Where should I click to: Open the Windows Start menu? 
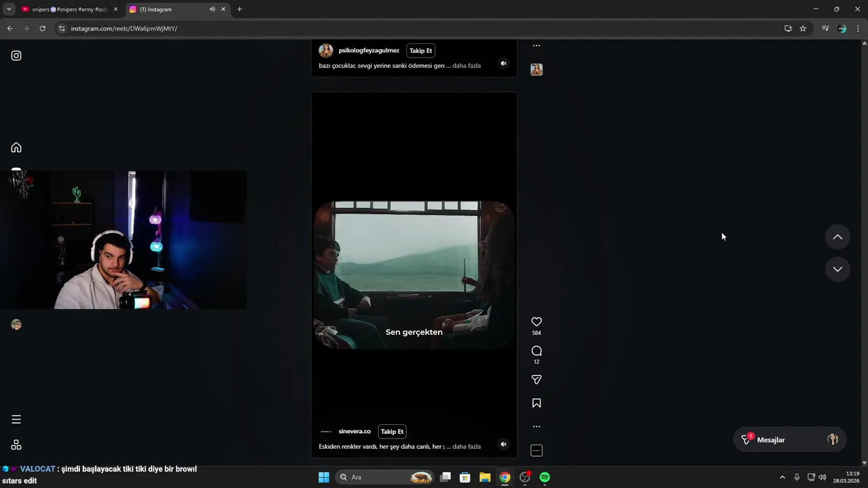pyautogui.click(x=323, y=477)
